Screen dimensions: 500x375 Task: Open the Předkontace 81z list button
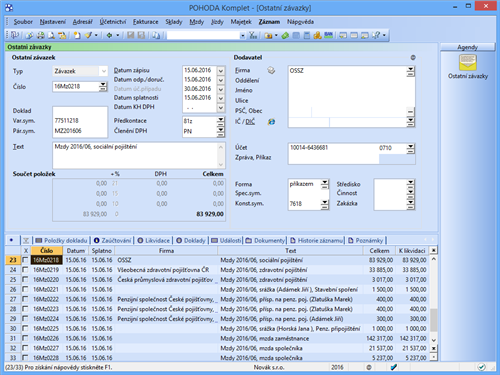coord(221,122)
